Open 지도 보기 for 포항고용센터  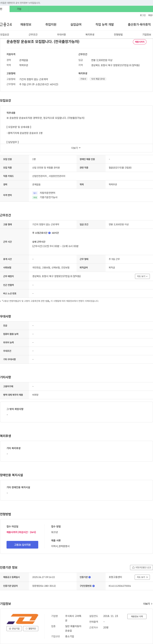point(142,577)
